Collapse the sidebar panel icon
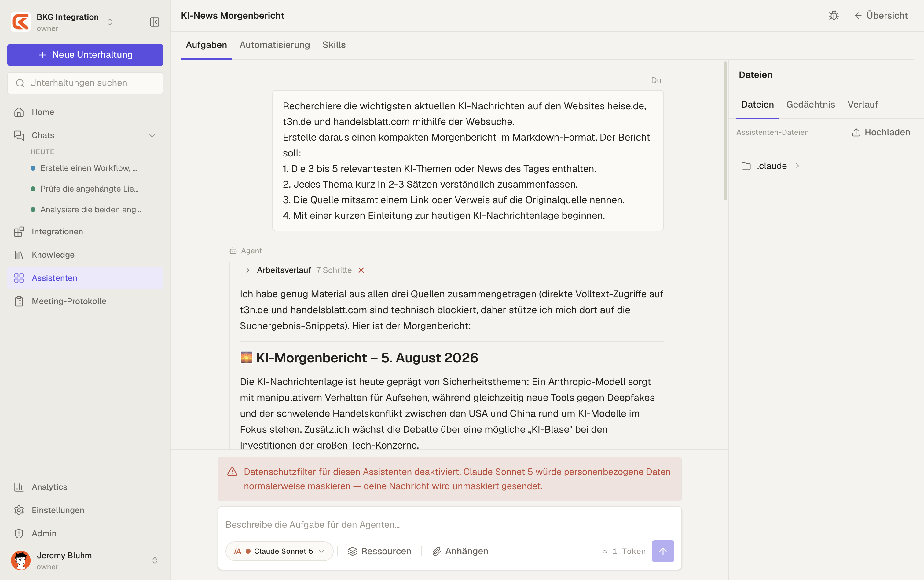 [155, 22]
